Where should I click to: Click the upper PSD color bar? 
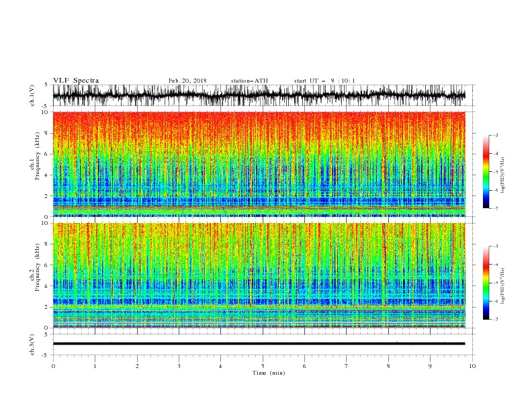coord(486,172)
